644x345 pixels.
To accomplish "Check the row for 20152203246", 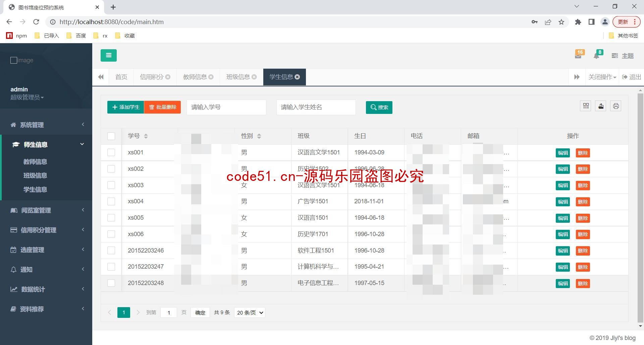I will click(x=111, y=251).
